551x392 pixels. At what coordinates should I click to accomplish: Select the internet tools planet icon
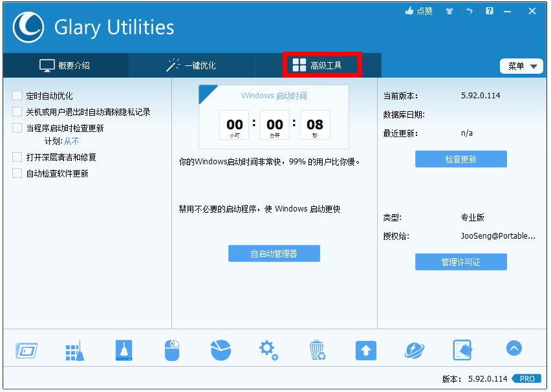[x=415, y=349]
